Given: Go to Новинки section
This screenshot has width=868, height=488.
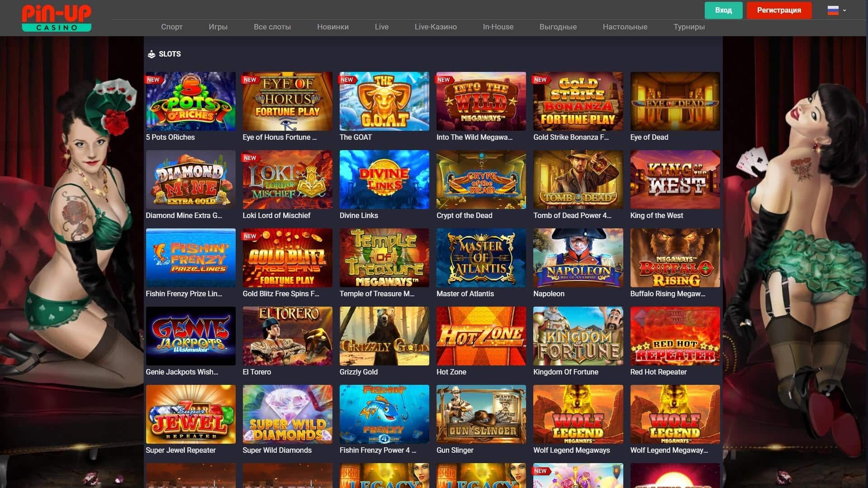Looking at the screenshot, I should point(333,27).
